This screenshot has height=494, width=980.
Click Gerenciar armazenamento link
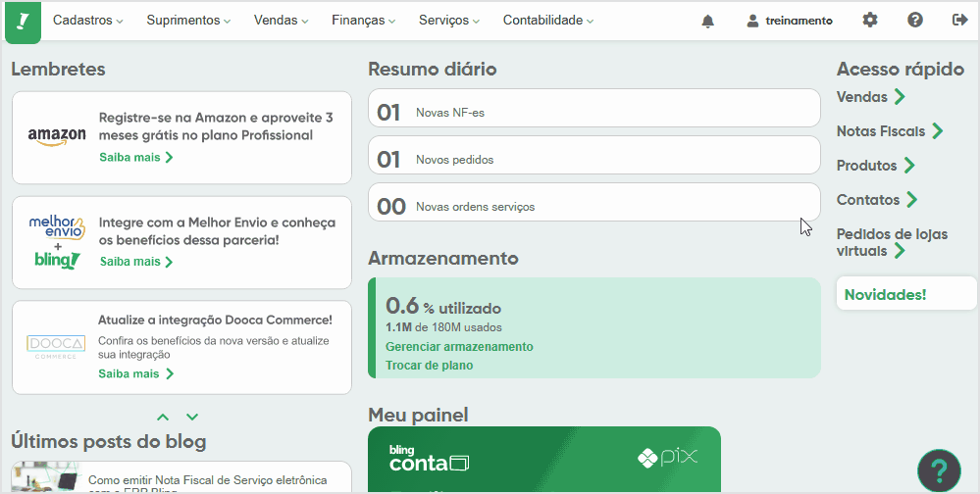459,347
